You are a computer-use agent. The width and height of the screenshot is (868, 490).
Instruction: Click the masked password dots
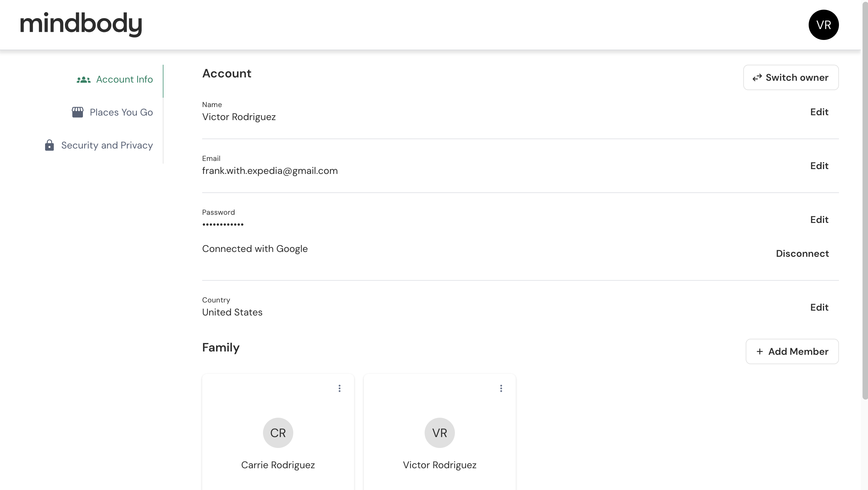pyautogui.click(x=223, y=224)
